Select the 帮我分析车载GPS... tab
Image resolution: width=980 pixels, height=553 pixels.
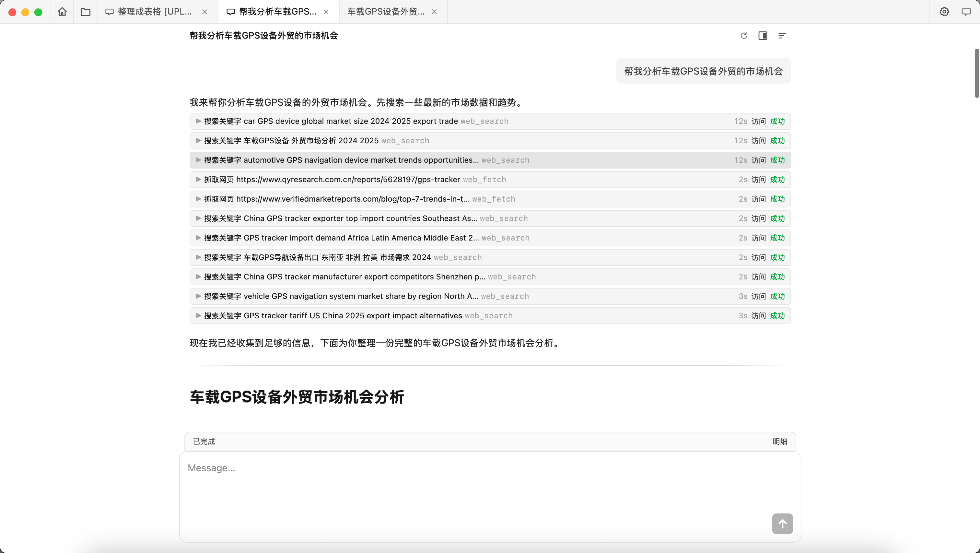tap(278, 12)
